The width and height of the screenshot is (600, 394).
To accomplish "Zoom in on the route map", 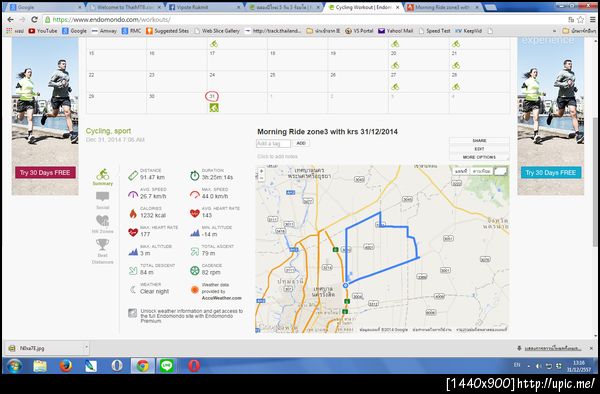I will click(x=261, y=171).
